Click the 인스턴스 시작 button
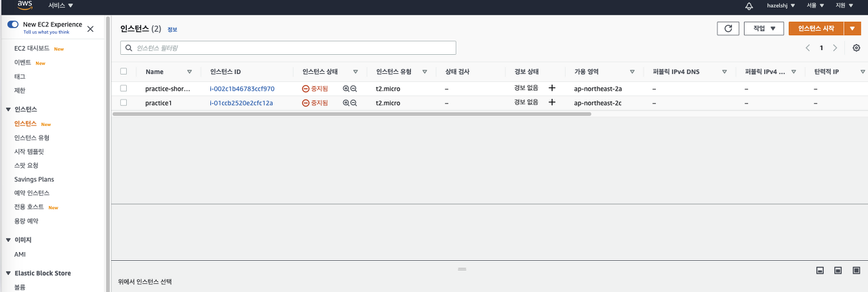 tap(816, 28)
